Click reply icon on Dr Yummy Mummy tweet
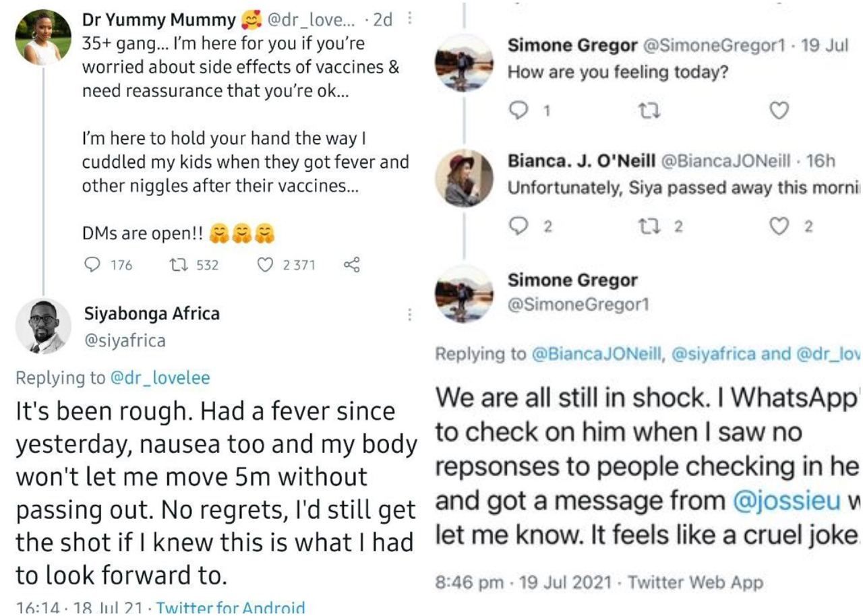863x616 pixels. [x=91, y=265]
